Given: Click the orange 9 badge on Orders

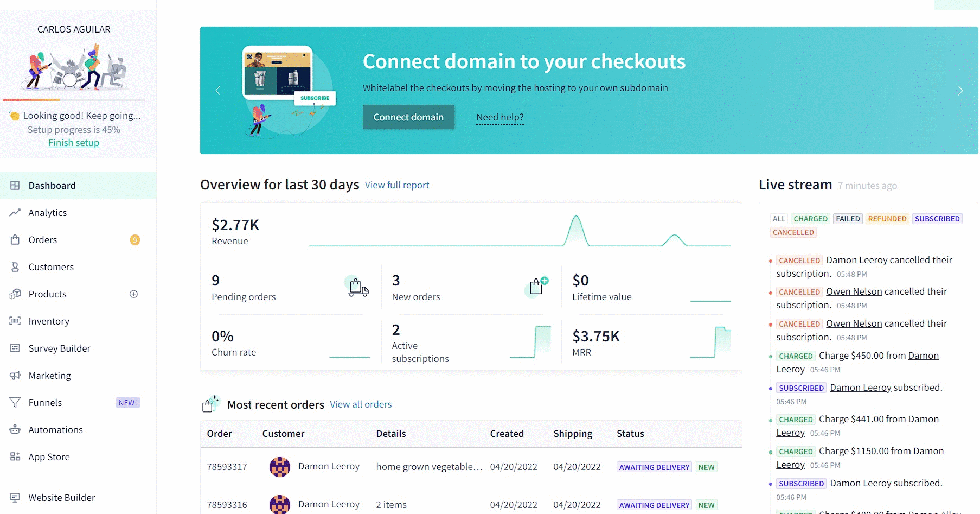Looking at the screenshot, I should click(x=135, y=240).
